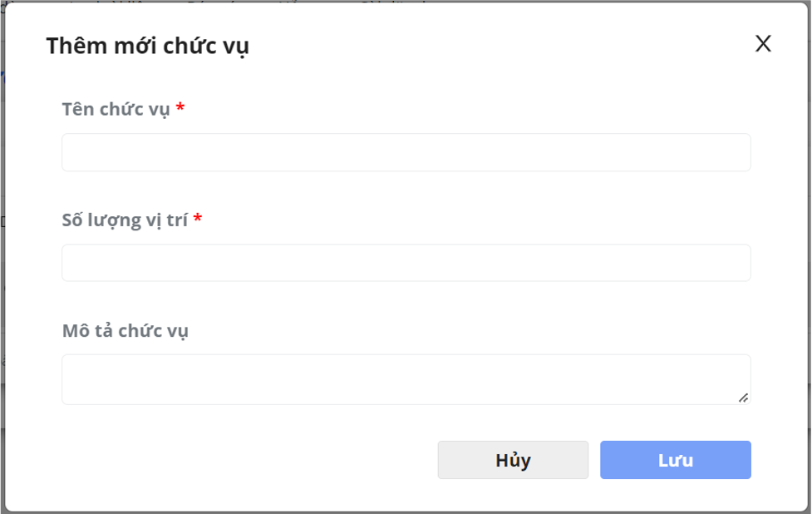
Task: Grab the textarea resize handle icon
Action: (x=744, y=398)
